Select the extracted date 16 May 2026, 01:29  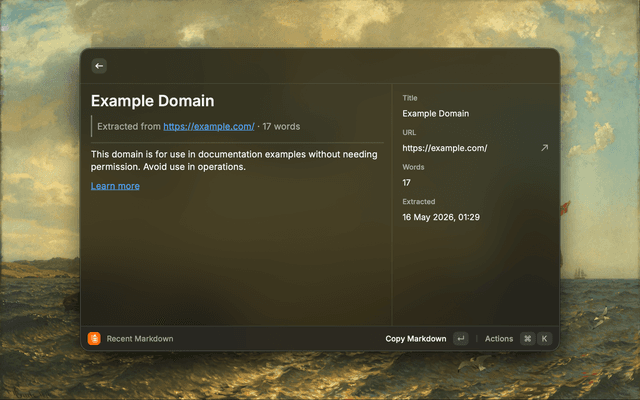coord(441,217)
